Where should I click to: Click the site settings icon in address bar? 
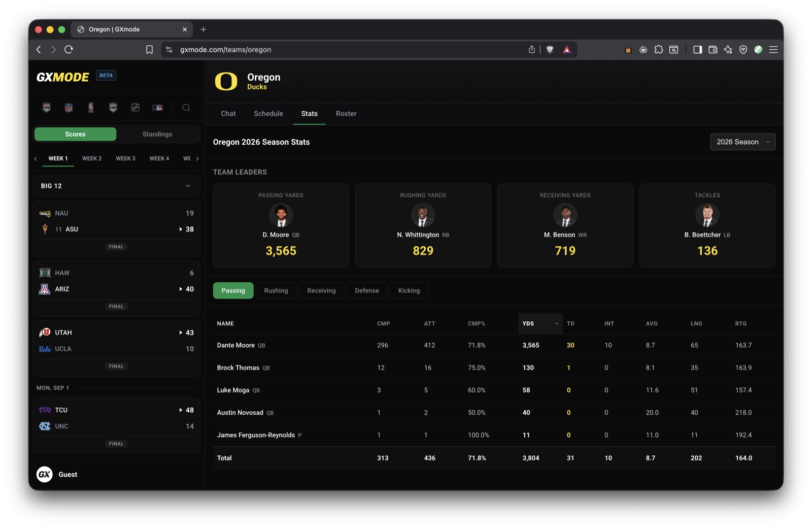(169, 50)
